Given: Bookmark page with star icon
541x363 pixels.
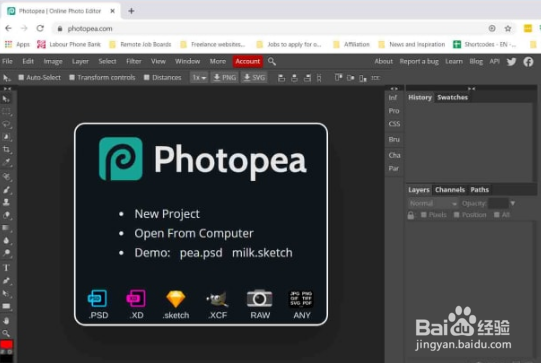Looking at the screenshot, I should (508, 28).
